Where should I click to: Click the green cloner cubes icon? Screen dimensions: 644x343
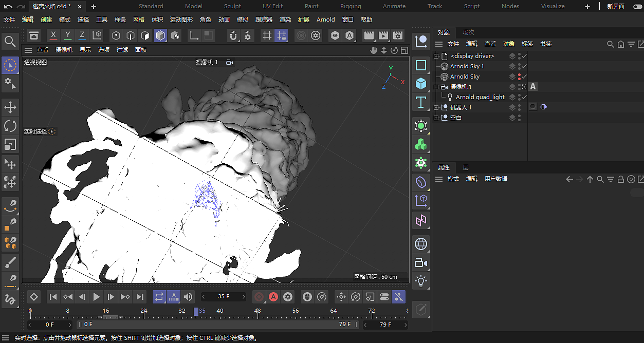421,144
